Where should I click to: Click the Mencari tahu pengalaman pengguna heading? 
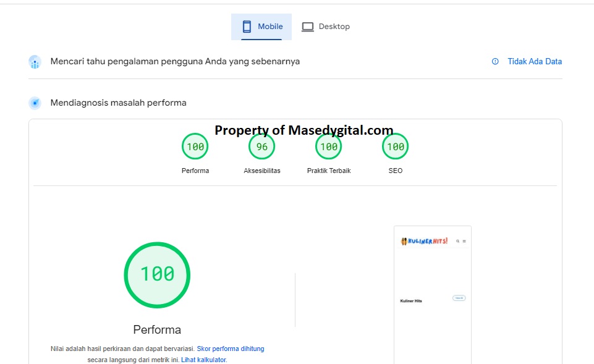click(175, 61)
